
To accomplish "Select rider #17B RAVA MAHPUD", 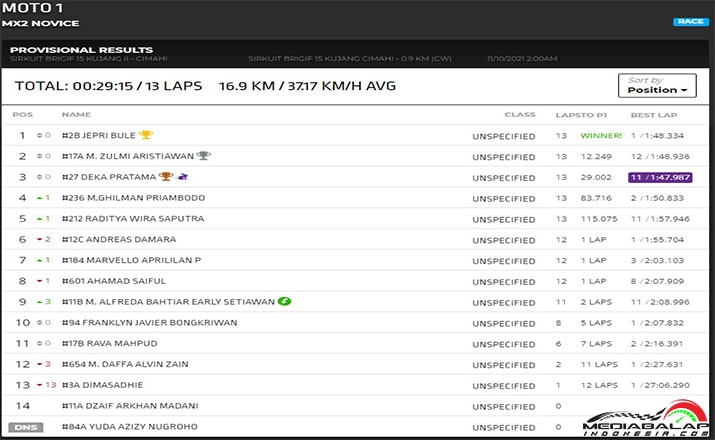I will 109,343.
